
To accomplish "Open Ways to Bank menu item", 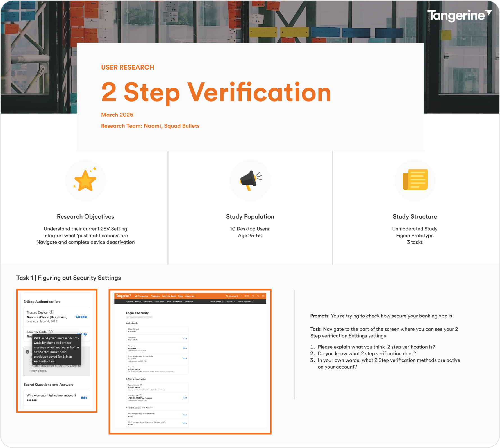I will [169, 296].
